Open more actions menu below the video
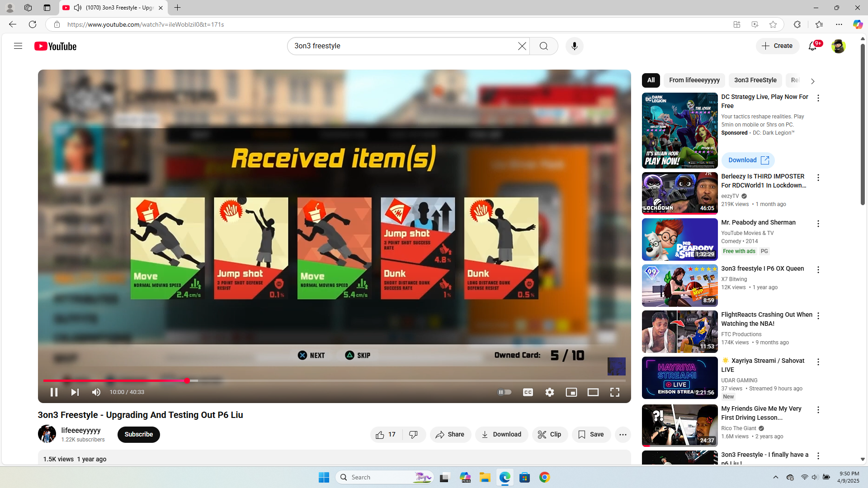Screen dimensions: 868x488 pos(623,435)
